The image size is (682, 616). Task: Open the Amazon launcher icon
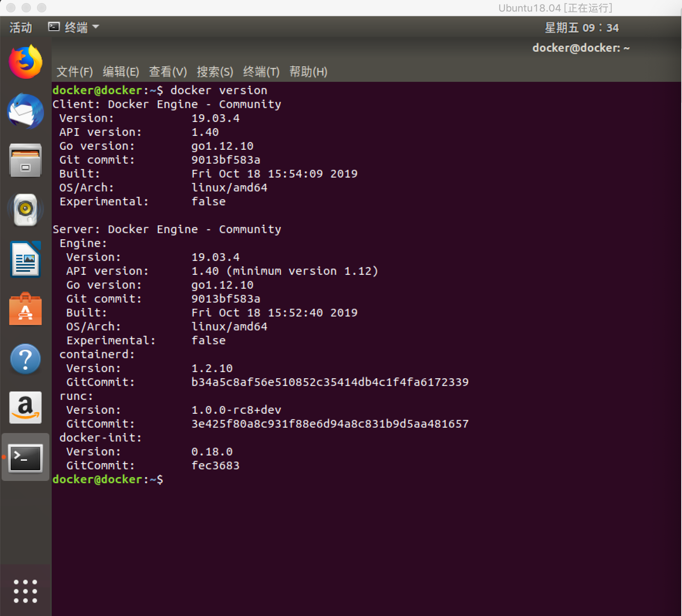coord(25,408)
